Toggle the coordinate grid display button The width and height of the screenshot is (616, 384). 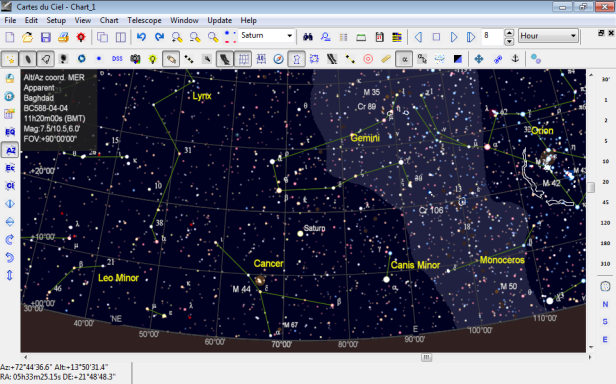point(244,59)
